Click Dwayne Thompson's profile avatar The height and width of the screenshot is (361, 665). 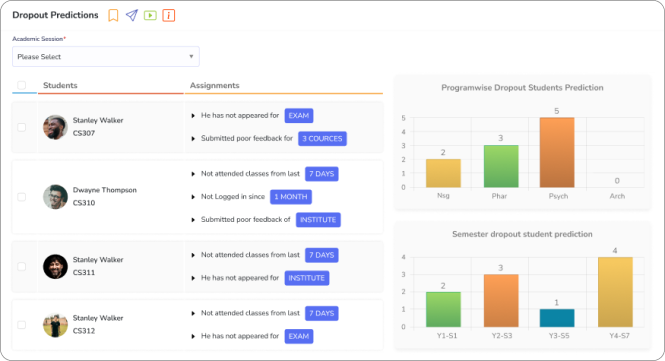click(56, 197)
